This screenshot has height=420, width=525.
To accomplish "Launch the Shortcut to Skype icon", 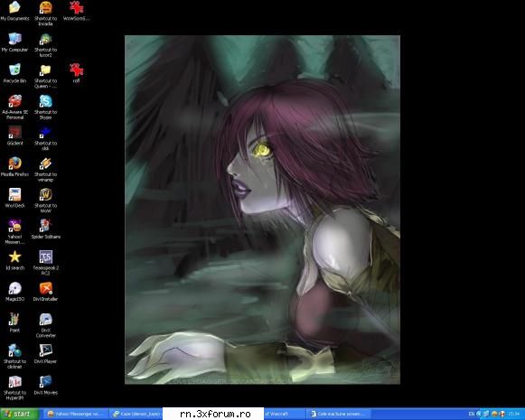I will pyautogui.click(x=45, y=107).
